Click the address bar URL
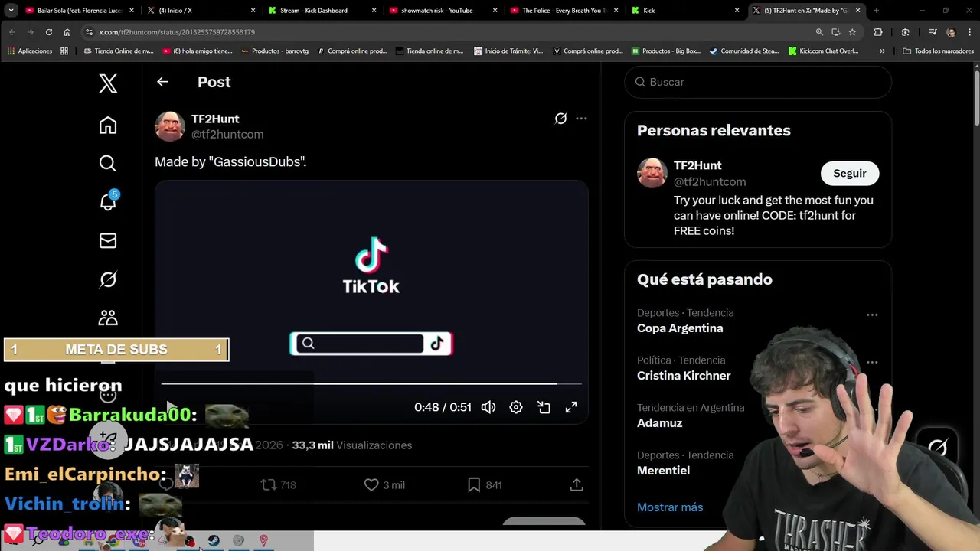This screenshot has width=980, height=551. [x=178, y=32]
